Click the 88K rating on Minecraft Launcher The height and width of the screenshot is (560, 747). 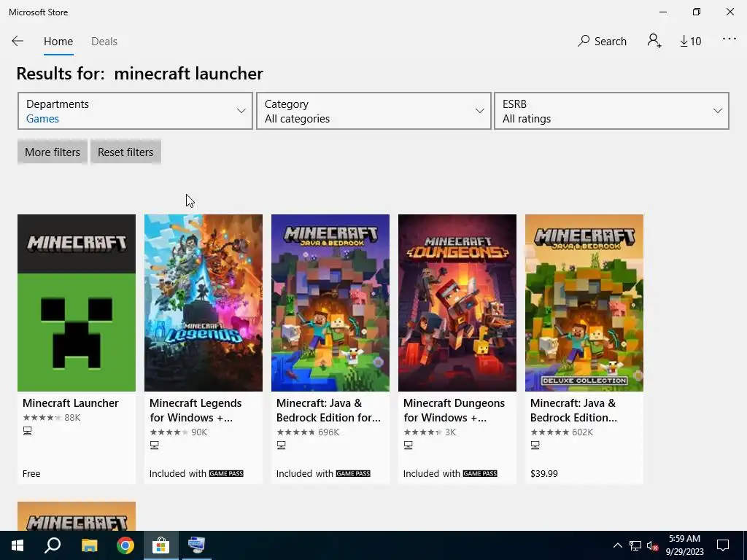pos(52,418)
